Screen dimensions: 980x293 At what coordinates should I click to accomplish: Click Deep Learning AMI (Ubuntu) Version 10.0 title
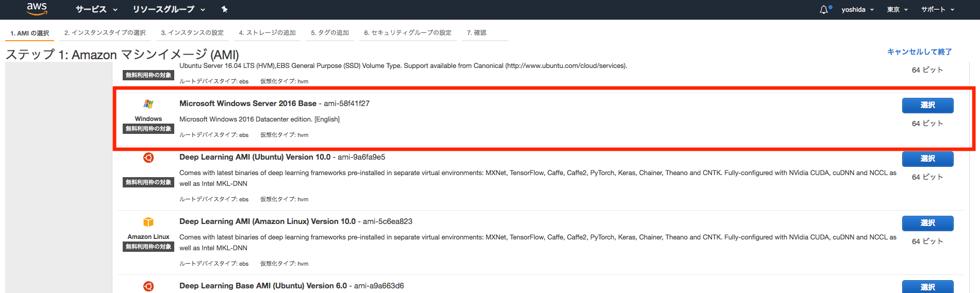255,157
